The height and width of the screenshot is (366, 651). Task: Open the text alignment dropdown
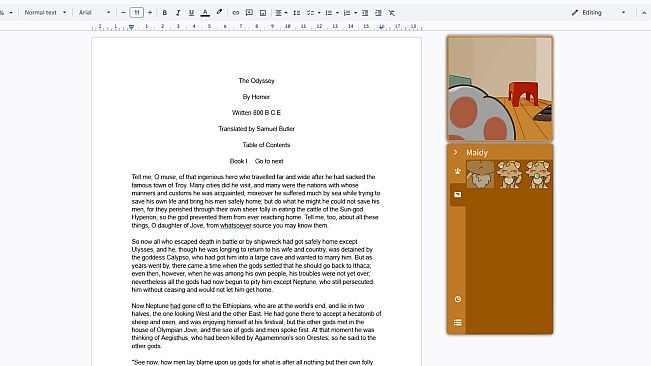point(281,13)
